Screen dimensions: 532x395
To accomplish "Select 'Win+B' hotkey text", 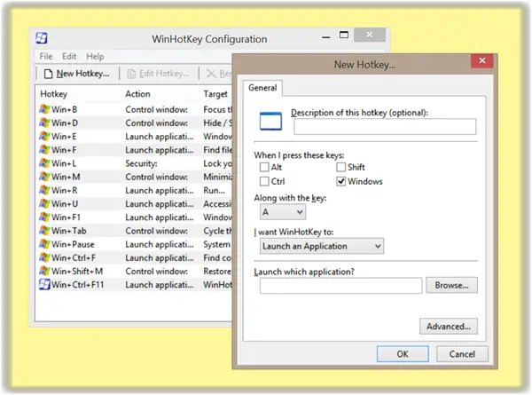I will [65, 109].
